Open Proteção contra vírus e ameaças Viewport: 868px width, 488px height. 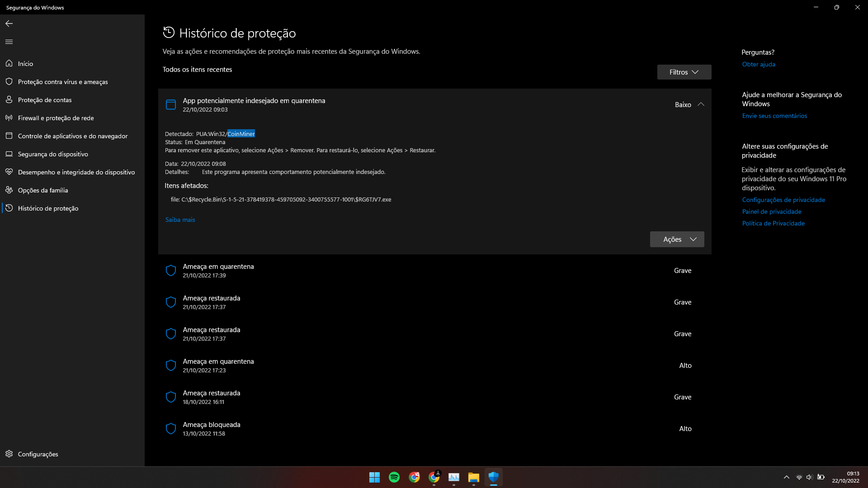tap(63, 82)
